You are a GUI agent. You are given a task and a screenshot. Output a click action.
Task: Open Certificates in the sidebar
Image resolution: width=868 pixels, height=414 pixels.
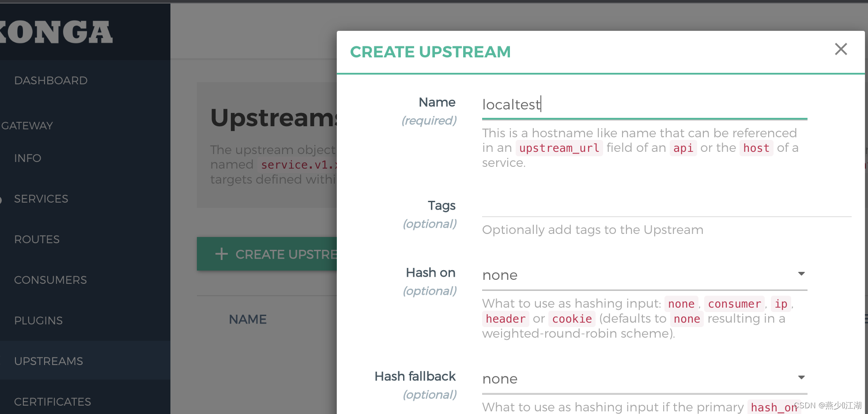(53, 402)
